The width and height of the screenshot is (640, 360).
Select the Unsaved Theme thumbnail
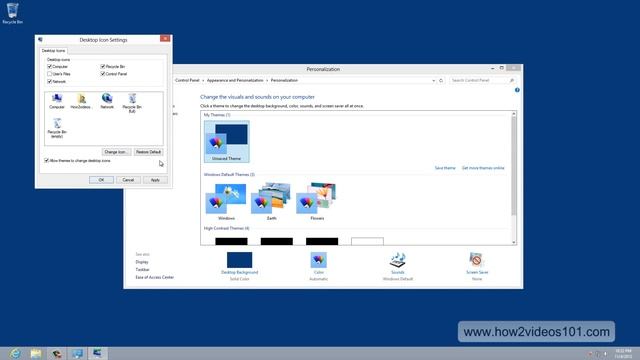click(227, 142)
